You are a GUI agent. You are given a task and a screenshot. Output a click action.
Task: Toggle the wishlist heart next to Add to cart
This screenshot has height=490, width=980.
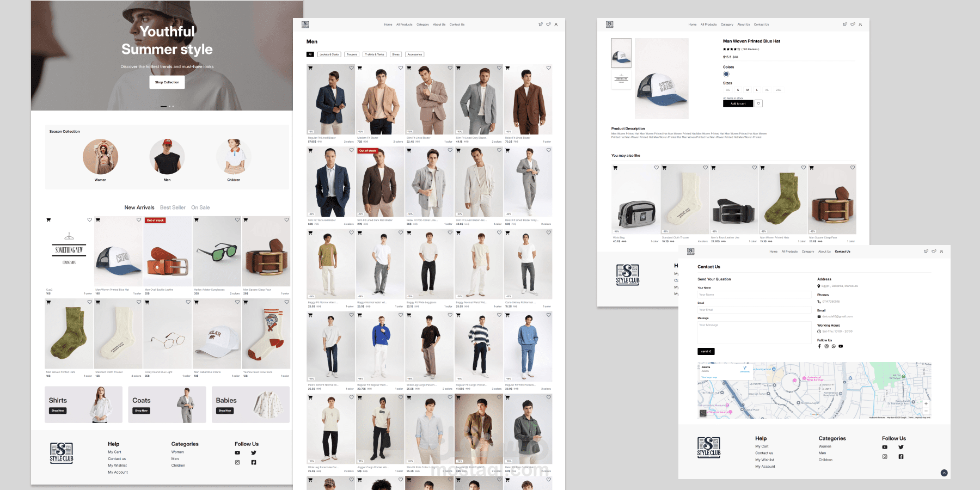coord(758,103)
